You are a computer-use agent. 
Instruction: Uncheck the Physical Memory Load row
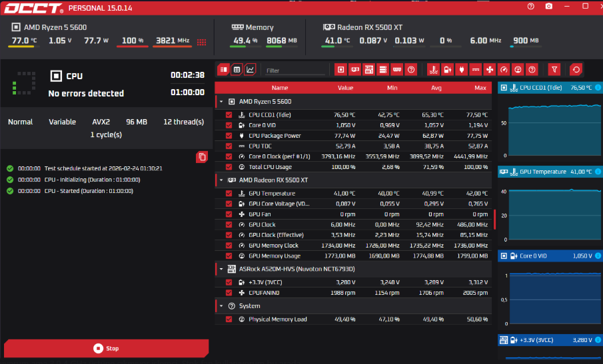(229, 319)
